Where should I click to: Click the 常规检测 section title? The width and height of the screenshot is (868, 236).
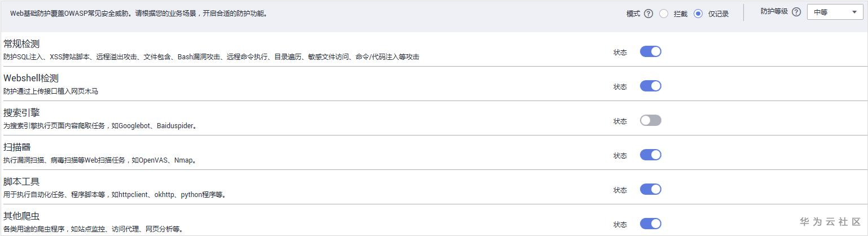coord(21,44)
